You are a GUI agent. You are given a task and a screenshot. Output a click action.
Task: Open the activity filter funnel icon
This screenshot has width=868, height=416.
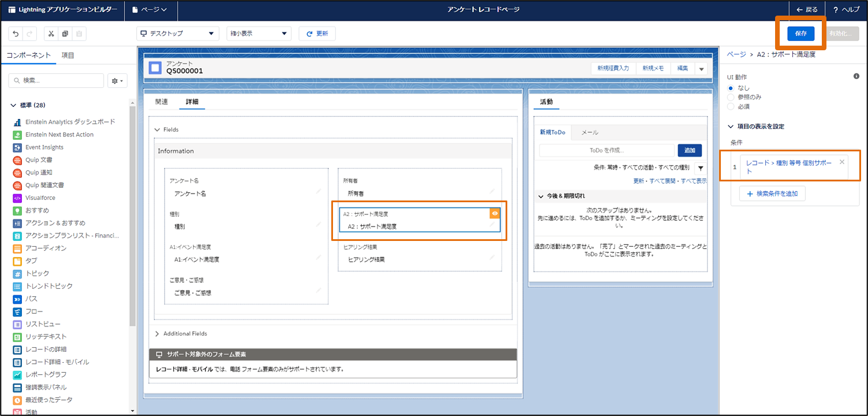coord(700,168)
